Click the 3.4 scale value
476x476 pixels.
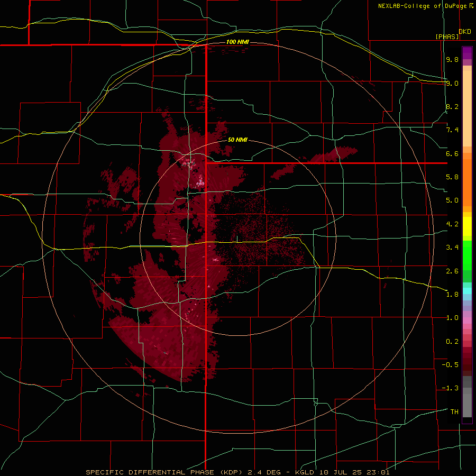pos(452,248)
